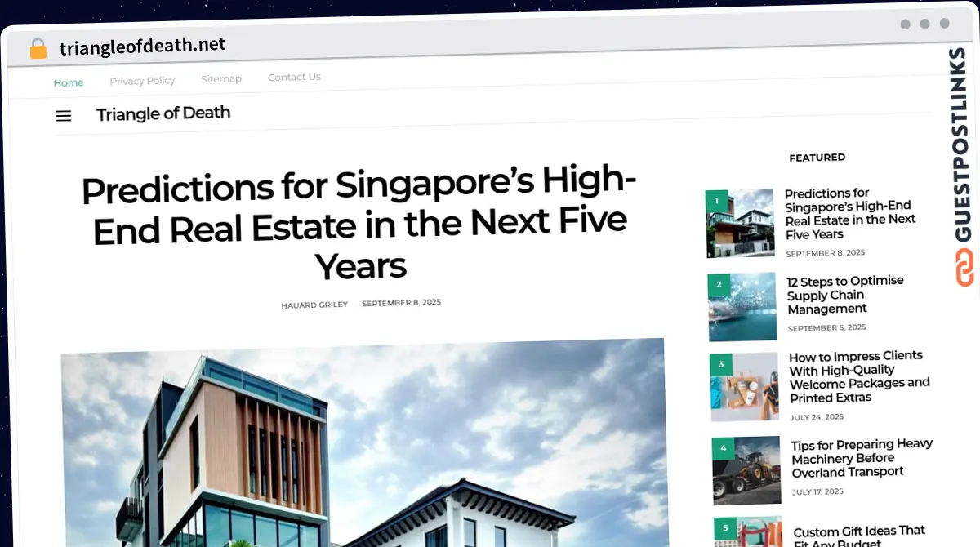Open thumbnail for Custom Gift Ideas article
This screenshot has height=547, width=980.
(x=748, y=531)
